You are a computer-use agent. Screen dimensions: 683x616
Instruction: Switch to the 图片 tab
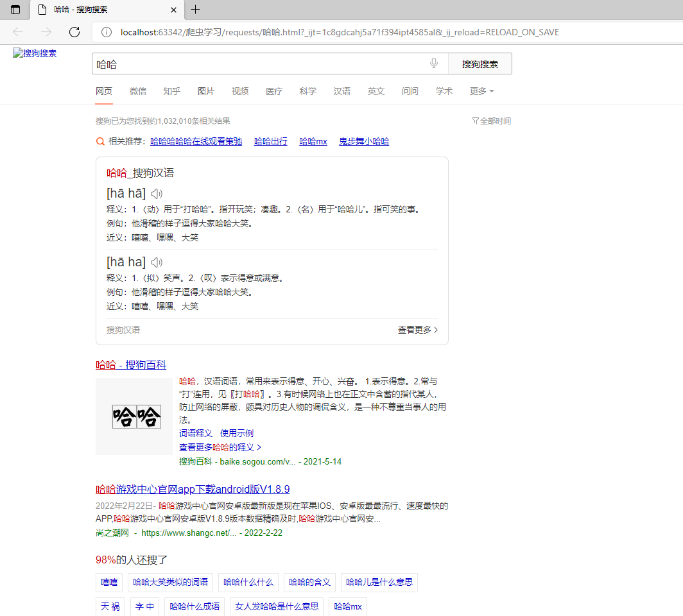[x=206, y=91]
